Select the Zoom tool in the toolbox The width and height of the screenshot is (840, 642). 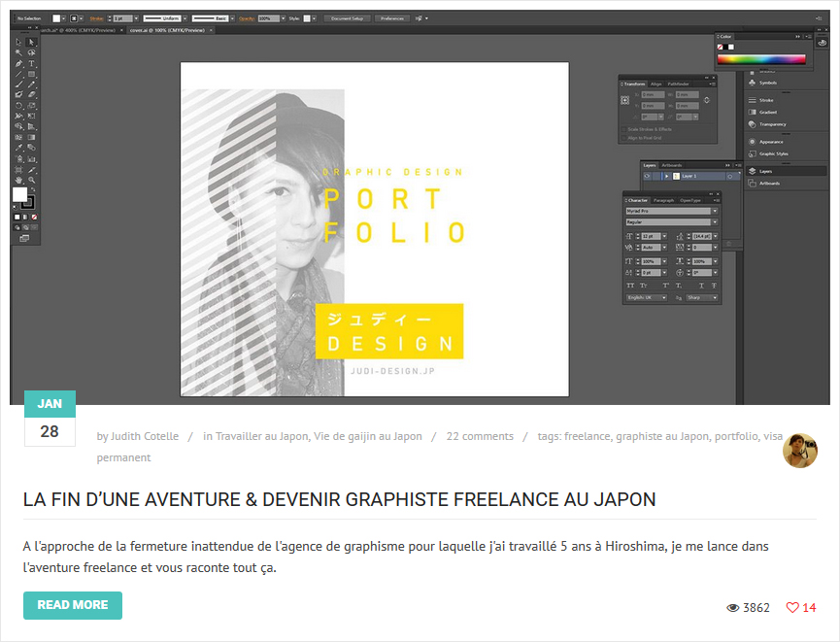tap(32, 180)
